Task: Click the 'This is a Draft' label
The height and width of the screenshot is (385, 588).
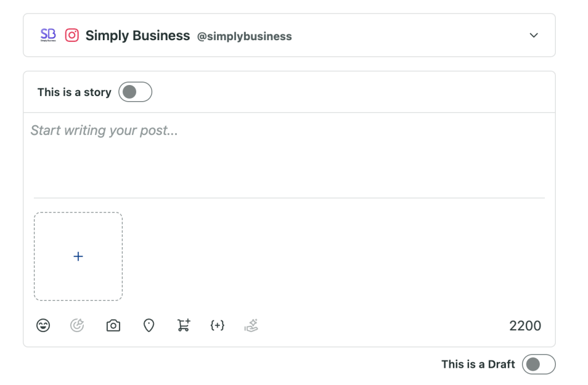Action: [x=478, y=364]
